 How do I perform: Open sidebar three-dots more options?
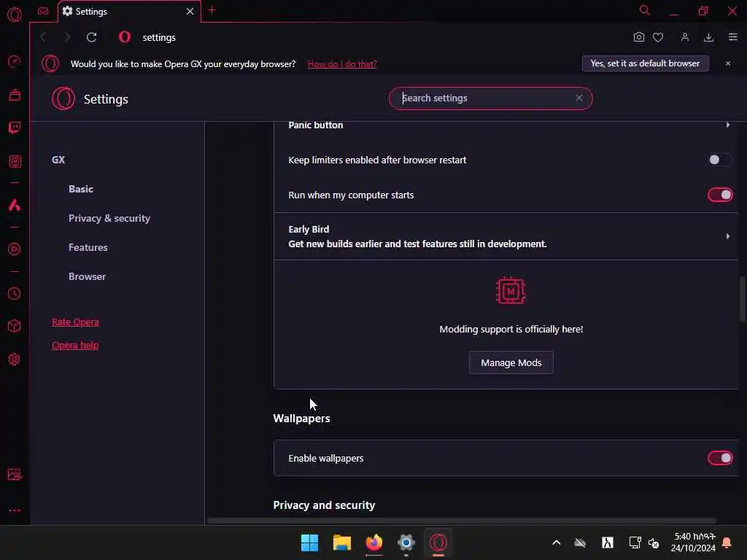[x=15, y=510]
